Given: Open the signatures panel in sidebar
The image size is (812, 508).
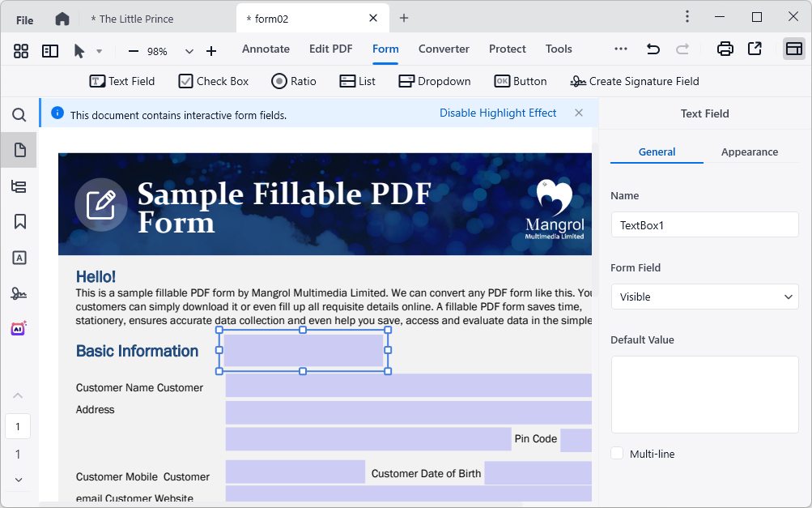Looking at the screenshot, I should (19, 293).
